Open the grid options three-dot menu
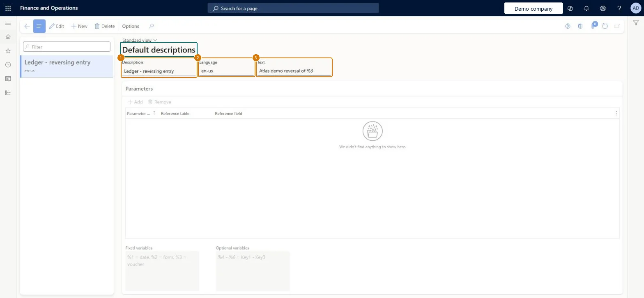The height and width of the screenshot is (298, 644). coord(616,113)
